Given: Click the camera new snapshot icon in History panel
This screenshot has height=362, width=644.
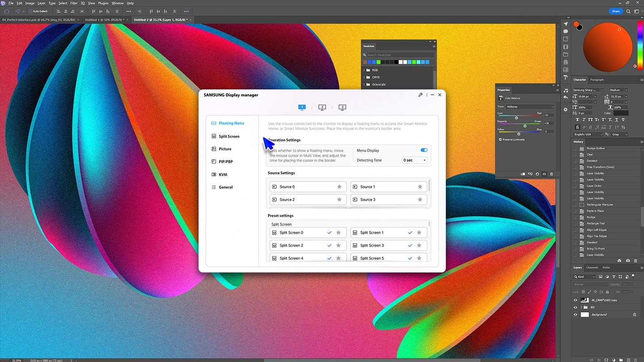Looking at the screenshot, I should pos(628,261).
